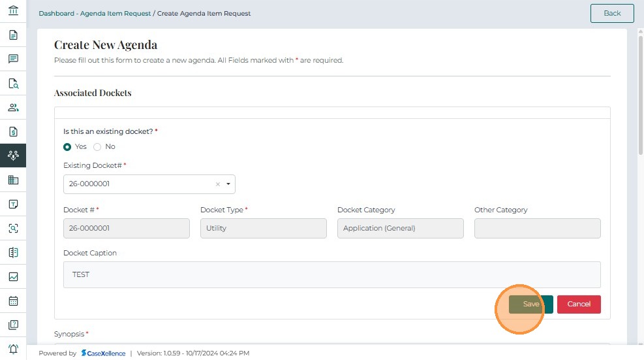644x360 pixels.
Task: Click the bank building icon in sidebar
Action: [x=13, y=10]
